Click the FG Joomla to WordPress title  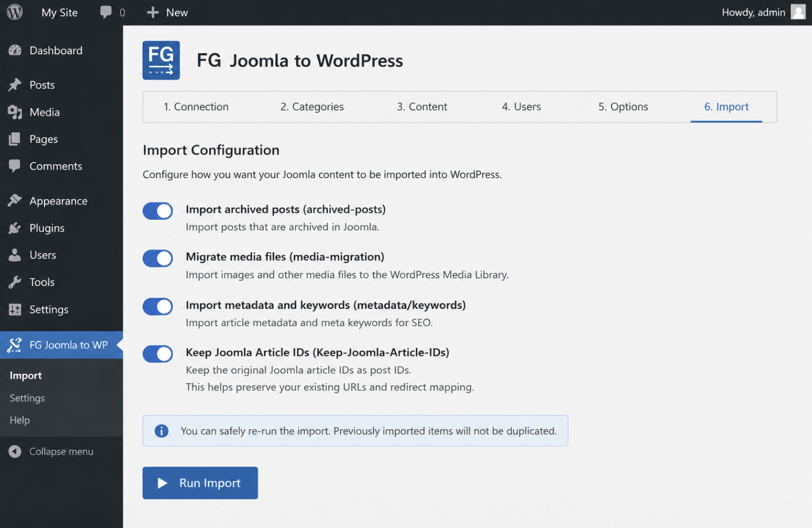(x=300, y=61)
